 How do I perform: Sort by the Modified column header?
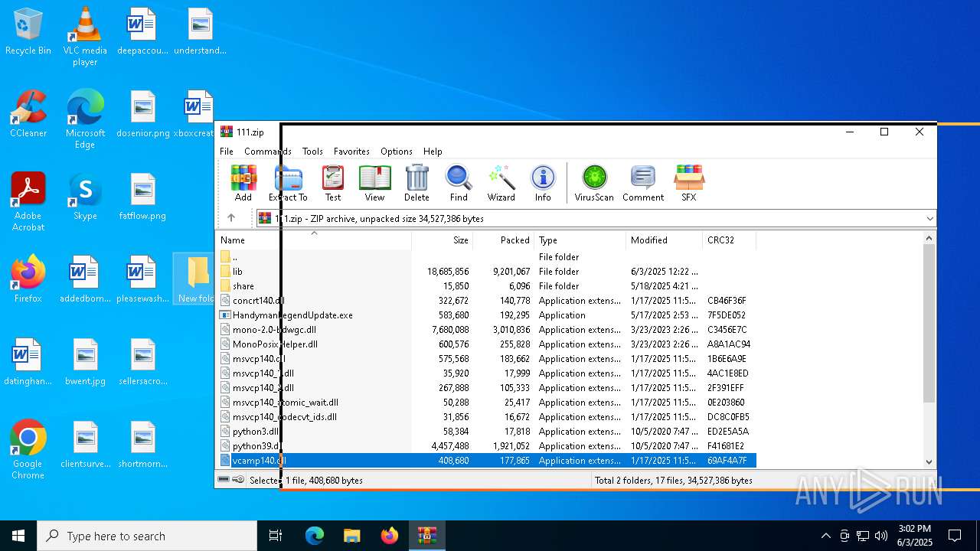tap(664, 240)
